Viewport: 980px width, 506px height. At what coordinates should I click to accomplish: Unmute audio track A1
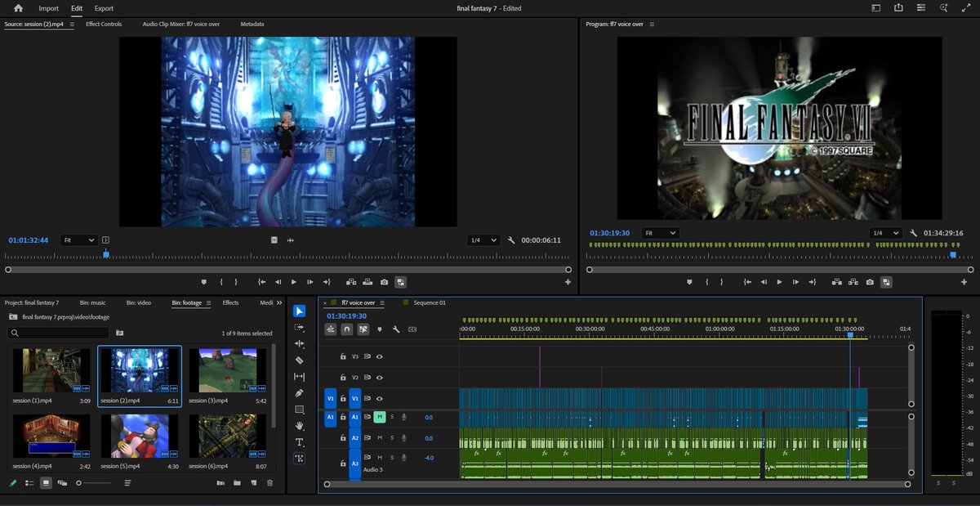pyautogui.click(x=379, y=417)
